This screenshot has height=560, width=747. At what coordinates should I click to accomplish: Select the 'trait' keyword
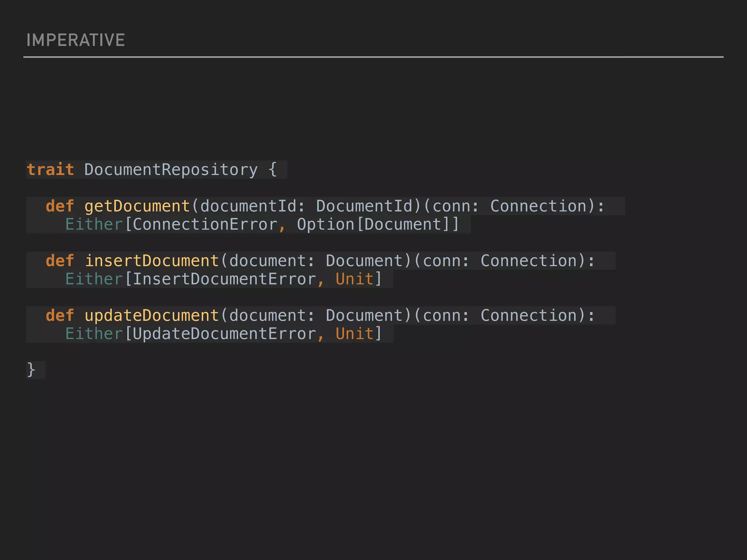click(x=50, y=170)
